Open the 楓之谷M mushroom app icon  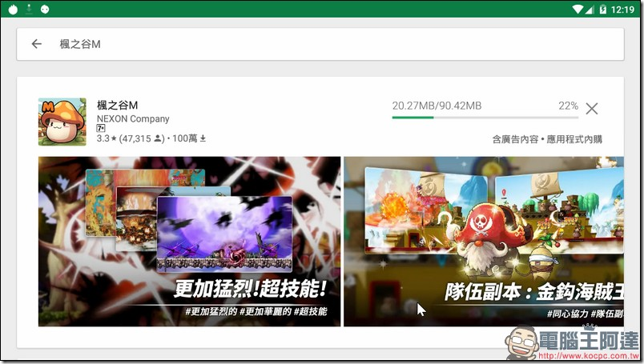pyautogui.click(x=62, y=122)
